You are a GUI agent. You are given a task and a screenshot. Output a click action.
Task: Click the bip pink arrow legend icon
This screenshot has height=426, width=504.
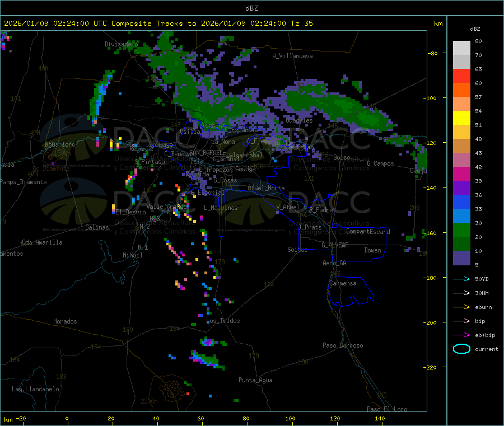pos(461,321)
